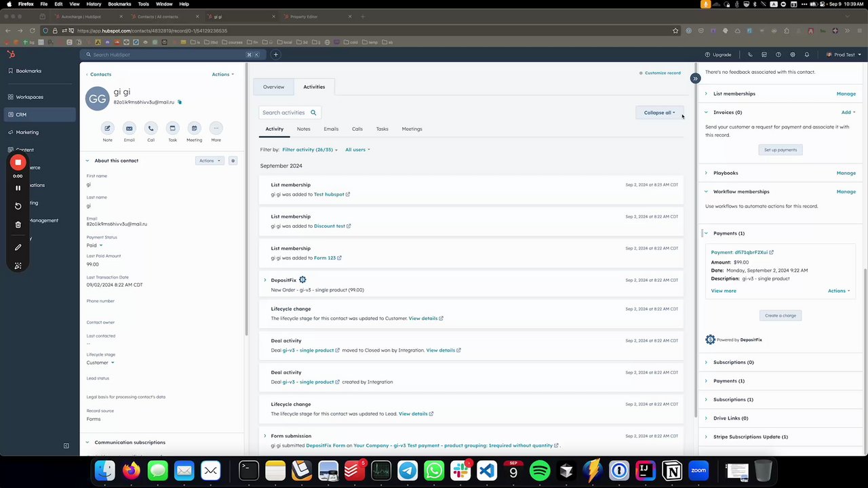Expand the DepositFix New Order entry

tap(265, 280)
